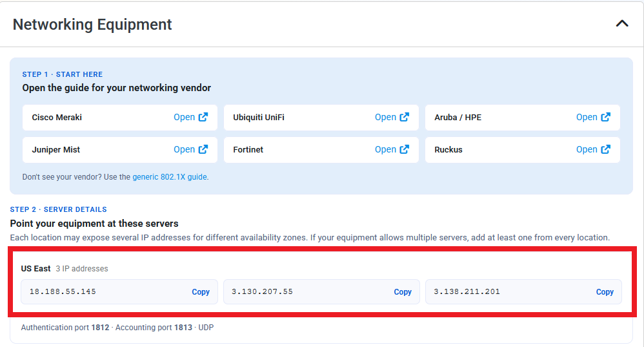Select the 3.130.207.55 address text
Image resolution: width=644 pixels, height=347 pixels.
coord(262,291)
